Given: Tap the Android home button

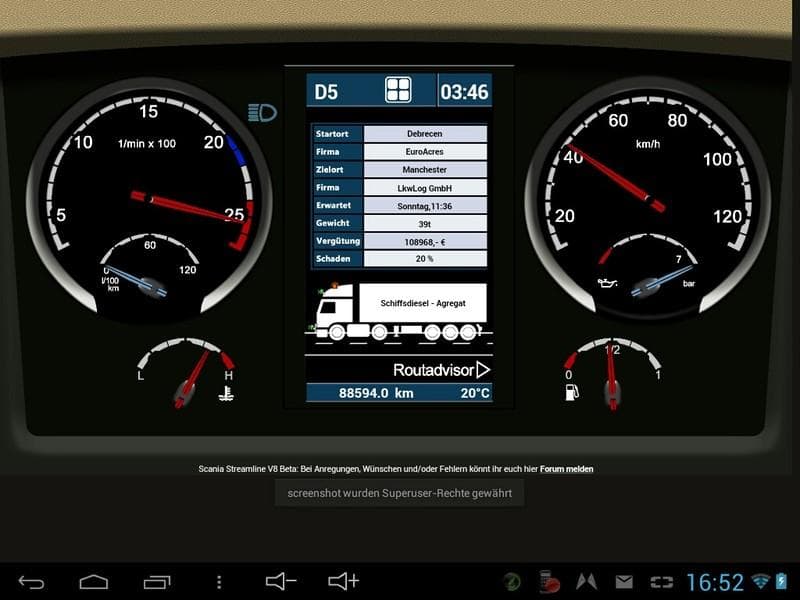Looking at the screenshot, I should click(94, 582).
